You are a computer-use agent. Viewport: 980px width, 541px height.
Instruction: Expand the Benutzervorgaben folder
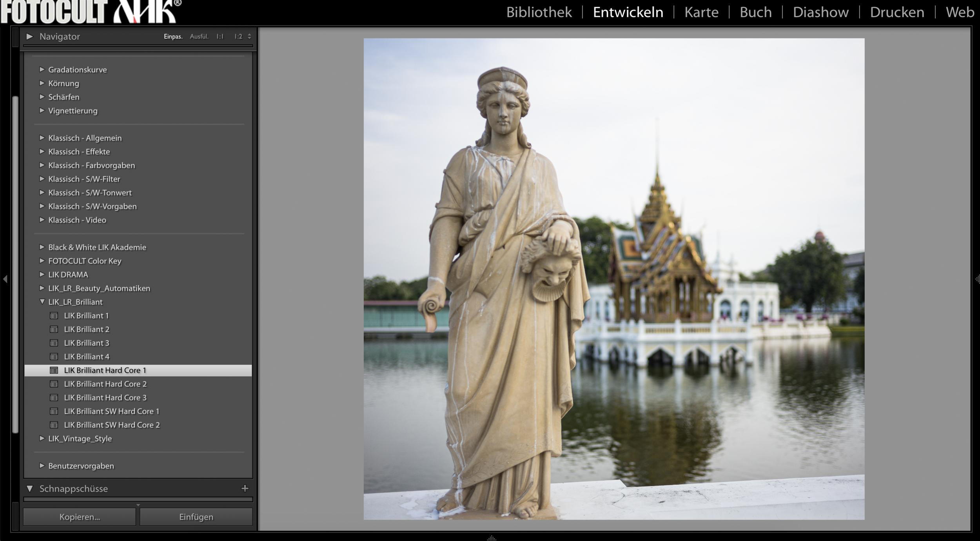coord(42,466)
